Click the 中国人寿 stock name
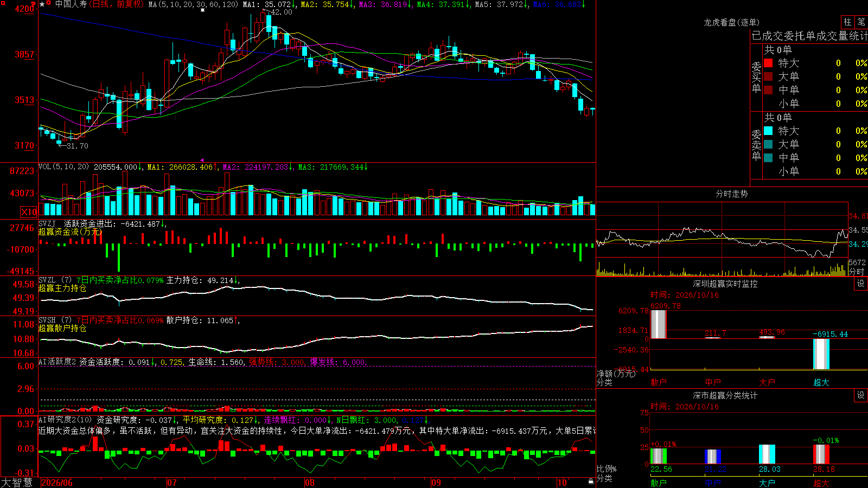Screen dimensions: 868x488 click(x=71, y=4)
